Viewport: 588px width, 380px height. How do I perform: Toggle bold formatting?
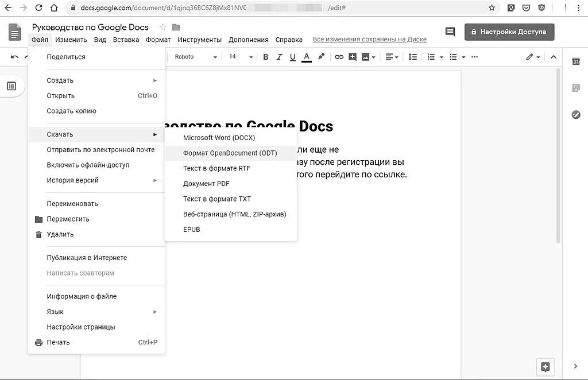point(265,57)
